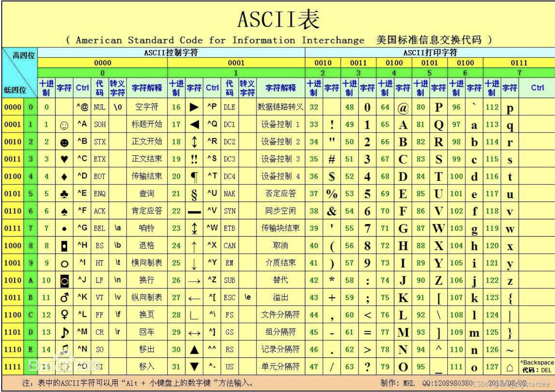555x392 pixels.
Task: Click the '?' character next to 63
Action: [367, 367]
